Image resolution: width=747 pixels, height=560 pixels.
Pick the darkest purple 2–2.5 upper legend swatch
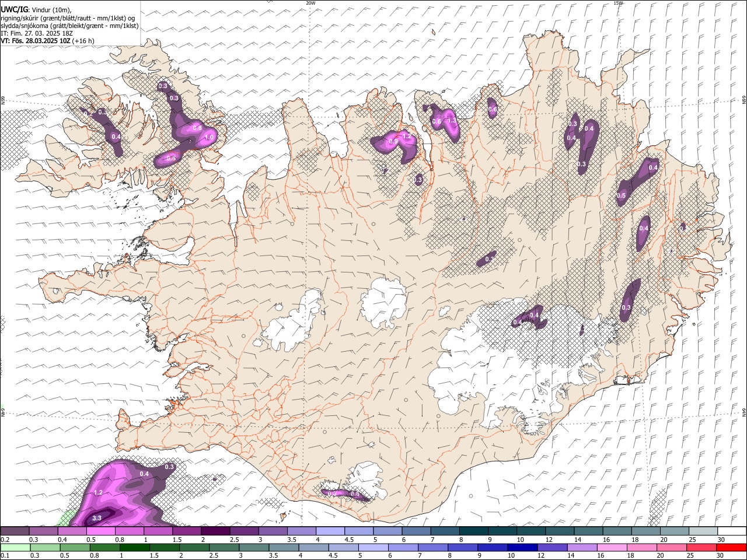click(x=215, y=531)
